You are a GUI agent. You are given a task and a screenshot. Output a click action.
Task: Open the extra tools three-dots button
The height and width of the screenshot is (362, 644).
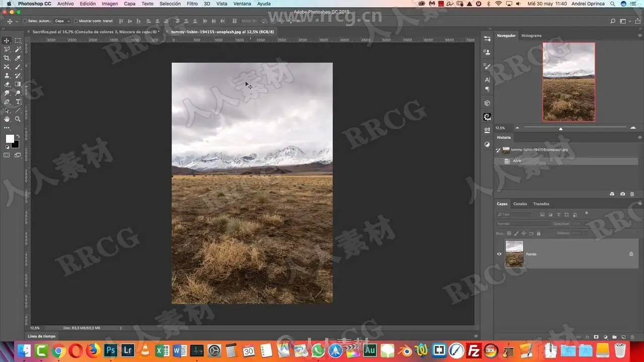click(x=7, y=128)
